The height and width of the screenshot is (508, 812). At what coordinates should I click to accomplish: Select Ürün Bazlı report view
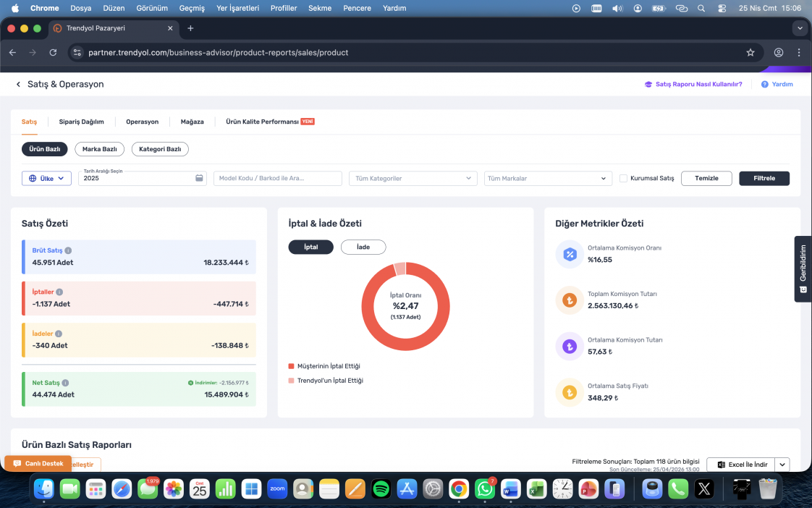point(45,149)
